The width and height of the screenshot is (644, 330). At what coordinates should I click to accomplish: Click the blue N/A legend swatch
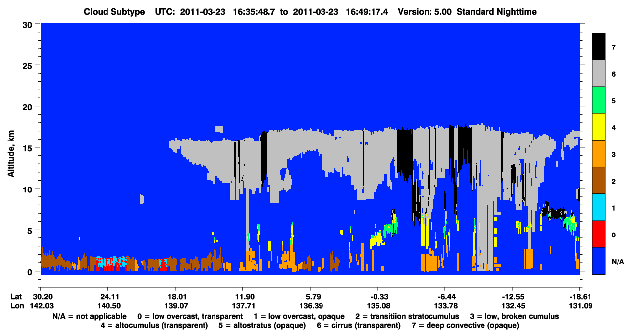click(599, 261)
